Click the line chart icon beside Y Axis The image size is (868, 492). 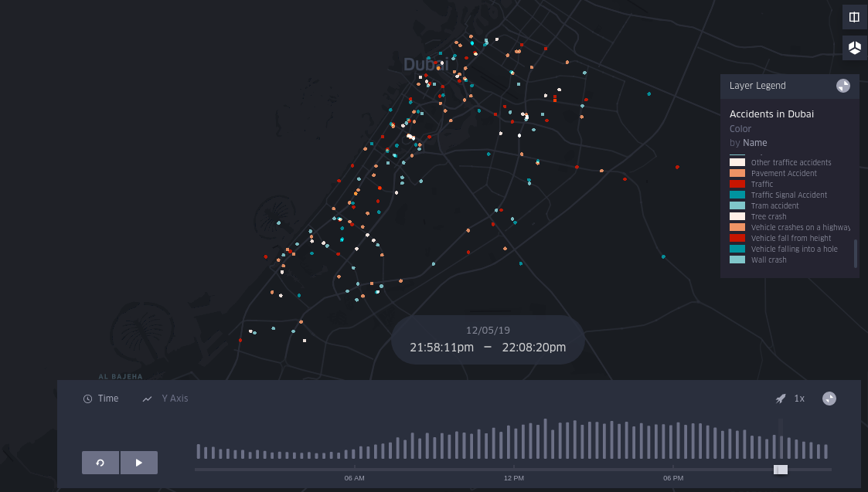click(x=147, y=398)
